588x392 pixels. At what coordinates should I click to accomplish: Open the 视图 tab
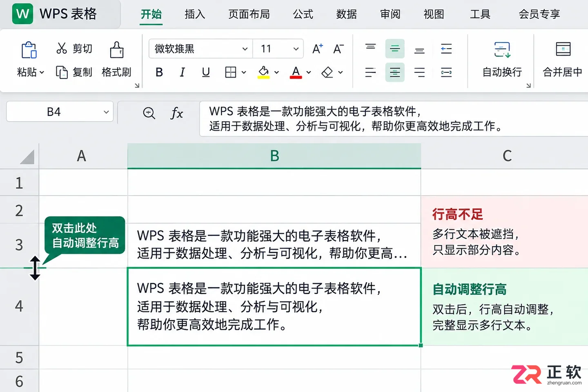pyautogui.click(x=434, y=14)
